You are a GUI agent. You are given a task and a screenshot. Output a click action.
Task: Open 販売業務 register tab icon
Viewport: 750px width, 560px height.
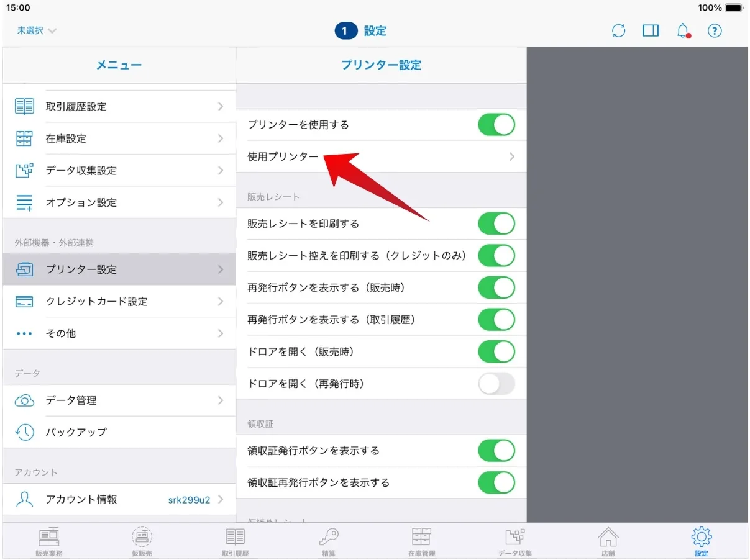point(48,538)
